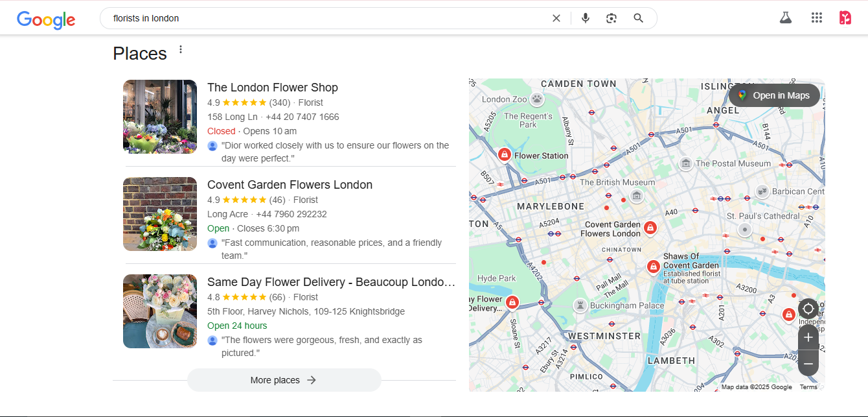Click the Map data ©2025 Google text
This screenshot has height=417, width=868.
click(x=757, y=387)
